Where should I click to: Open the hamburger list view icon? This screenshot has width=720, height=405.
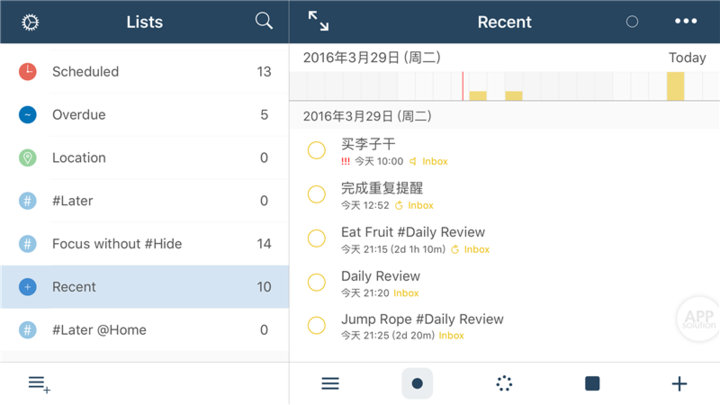pos(330,384)
